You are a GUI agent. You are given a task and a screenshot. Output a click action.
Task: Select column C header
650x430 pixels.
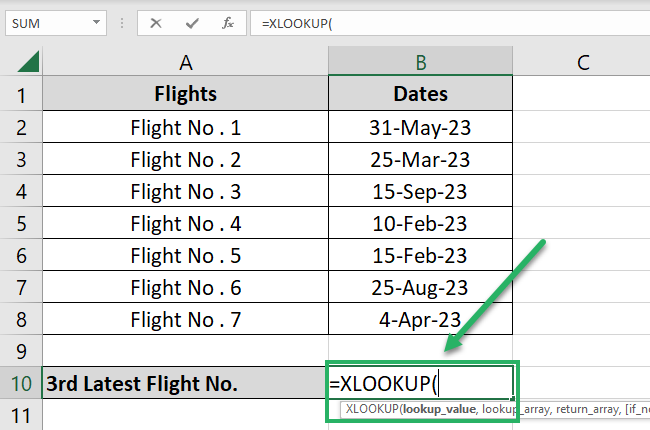[x=582, y=63]
